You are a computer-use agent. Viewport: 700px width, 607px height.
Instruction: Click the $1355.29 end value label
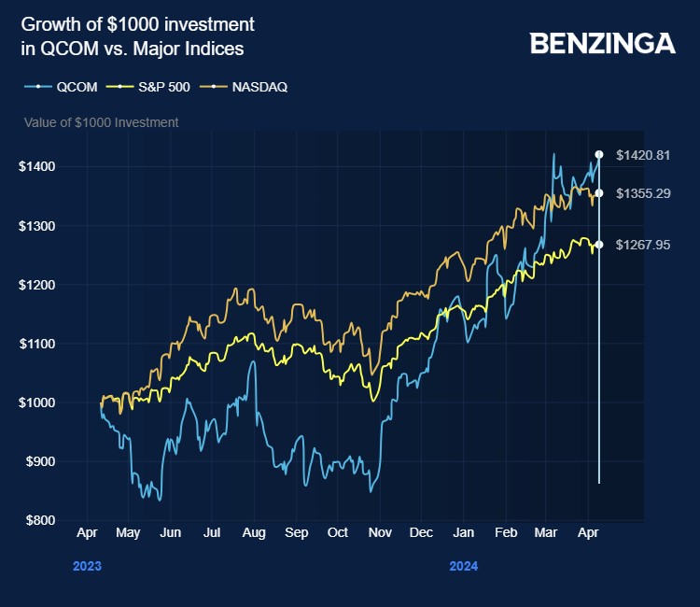pyautogui.click(x=643, y=193)
